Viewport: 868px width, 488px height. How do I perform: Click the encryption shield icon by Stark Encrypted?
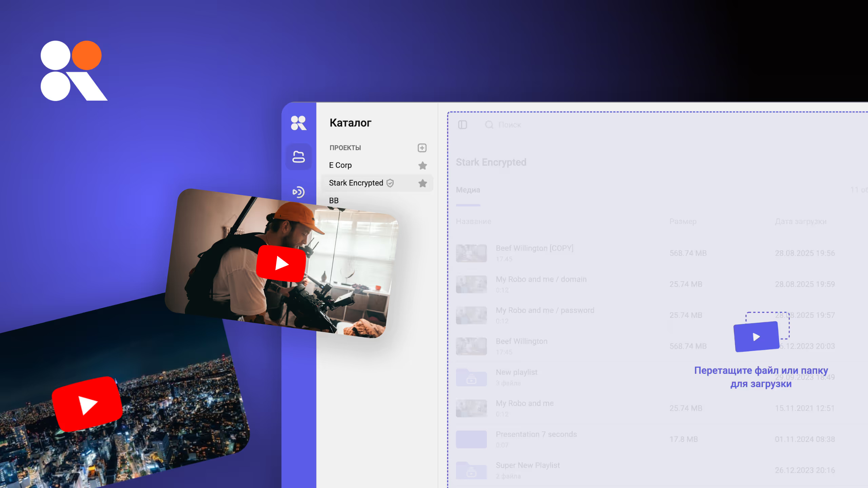pos(390,183)
